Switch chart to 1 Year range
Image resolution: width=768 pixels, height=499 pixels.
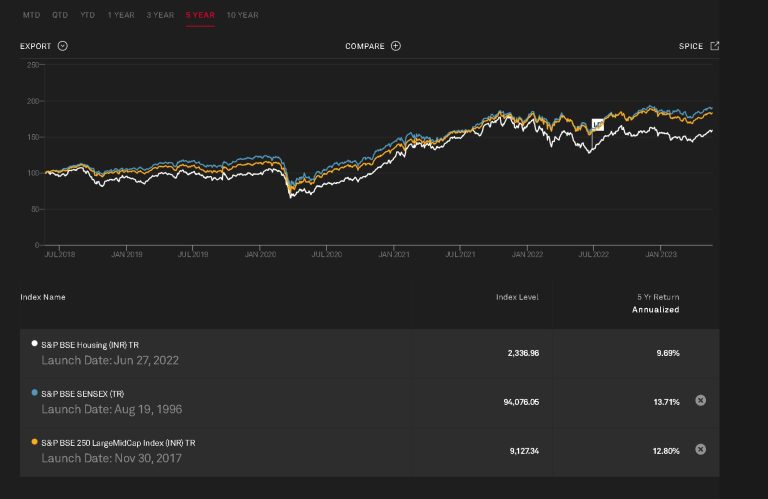coord(121,15)
